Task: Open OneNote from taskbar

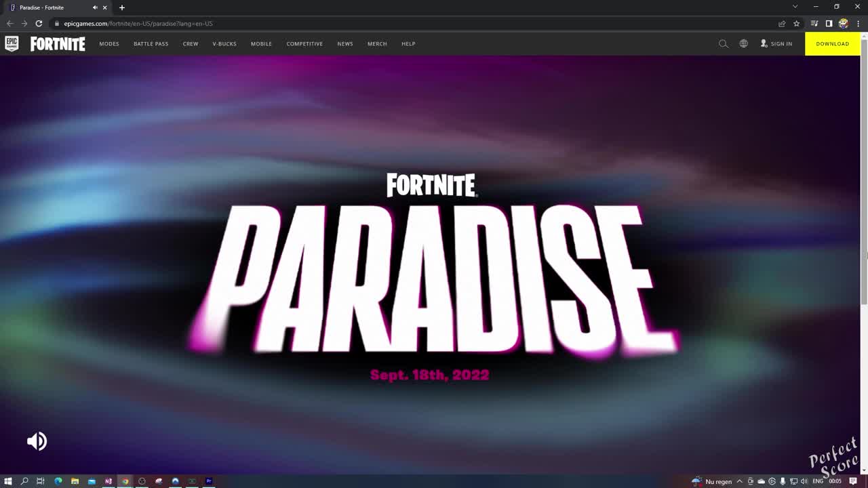Action: point(108,481)
